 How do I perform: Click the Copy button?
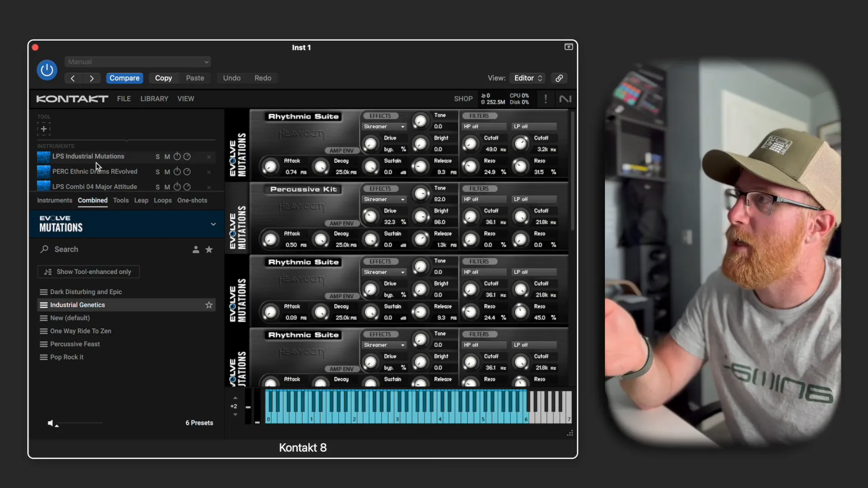[x=164, y=78]
